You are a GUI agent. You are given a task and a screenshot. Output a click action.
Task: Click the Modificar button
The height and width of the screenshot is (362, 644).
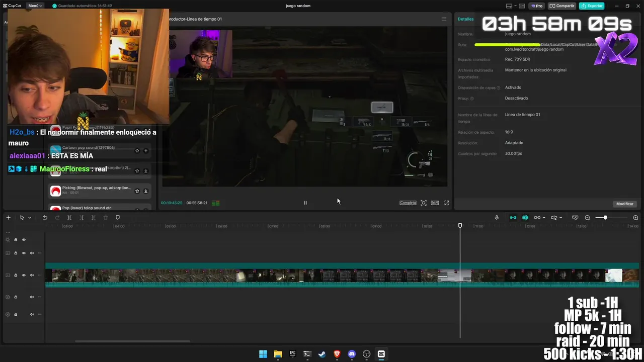(625, 204)
